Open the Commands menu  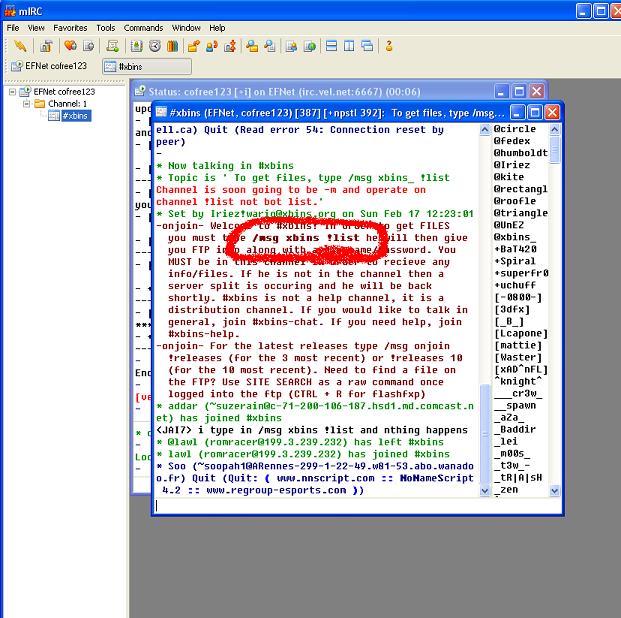(x=143, y=28)
